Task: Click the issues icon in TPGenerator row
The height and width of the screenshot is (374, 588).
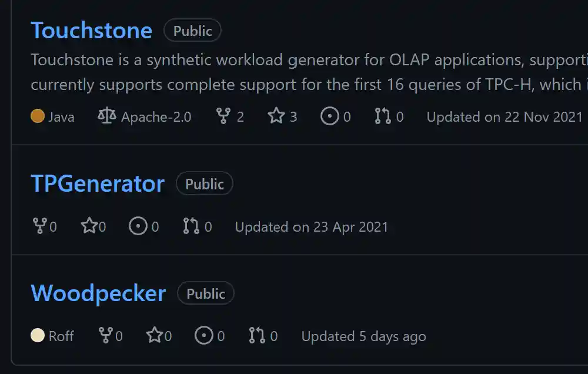Action: point(138,226)
